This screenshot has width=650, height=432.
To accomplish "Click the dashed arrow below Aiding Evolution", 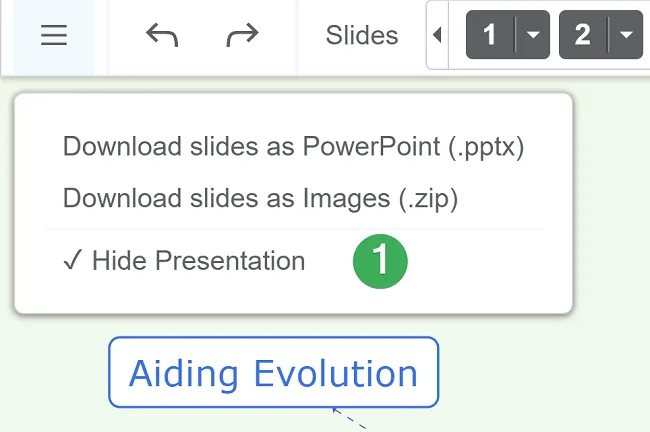I will point(348,418).
